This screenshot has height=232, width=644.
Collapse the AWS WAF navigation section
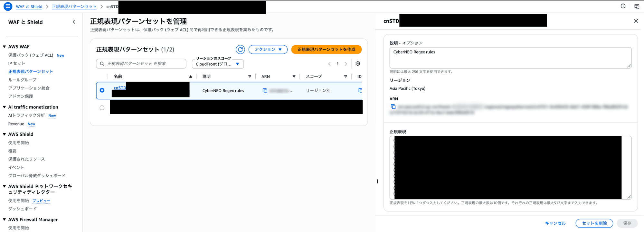(5, 47)
